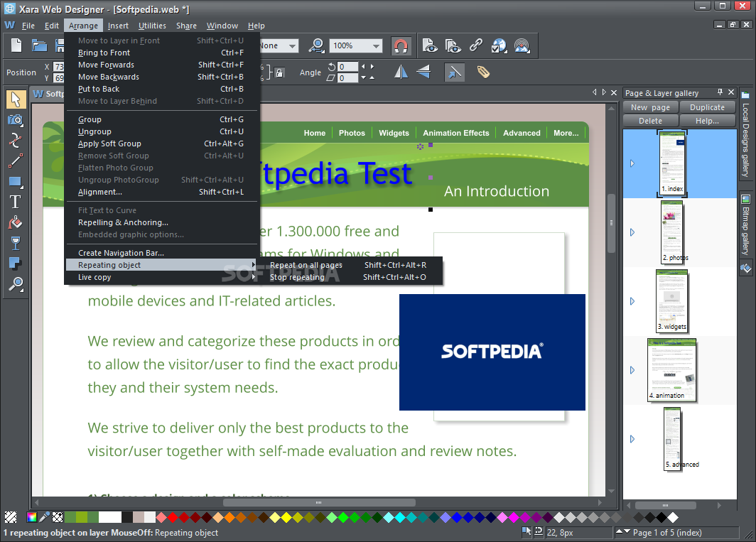This screenshot has height=542, width=756.
Task: Click the Duplicate page button
Action: 707,107
